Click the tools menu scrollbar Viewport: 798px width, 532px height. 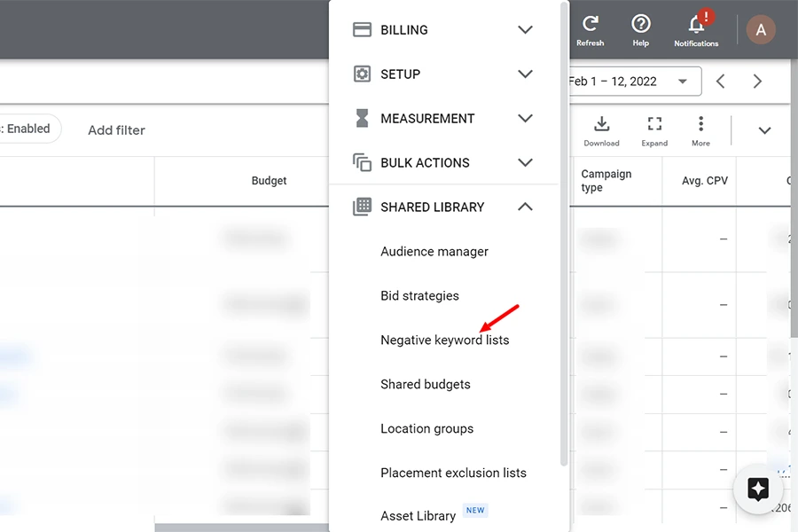(x=564, y=231)
